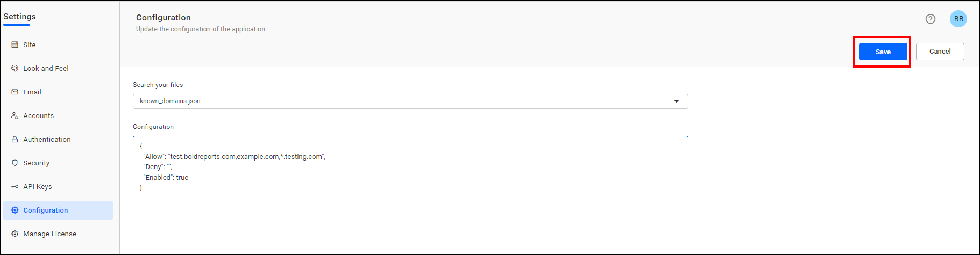Click the API Keys key icon

click(15, 187)
